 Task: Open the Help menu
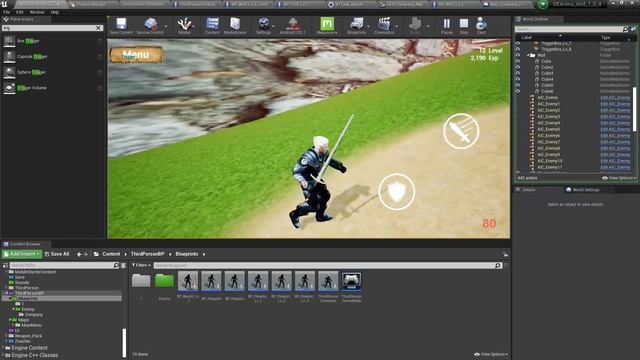(55, 12)
